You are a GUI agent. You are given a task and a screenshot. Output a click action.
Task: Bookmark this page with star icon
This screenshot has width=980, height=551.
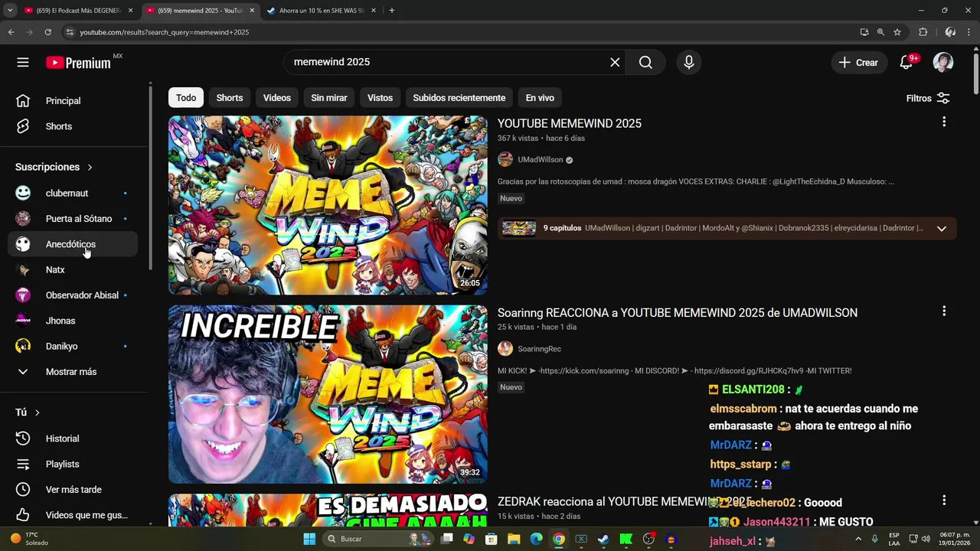[x=897, y=32]
